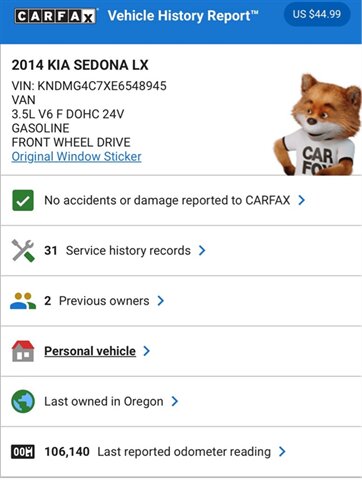Click the CARFAX logo

click(56, 16)
